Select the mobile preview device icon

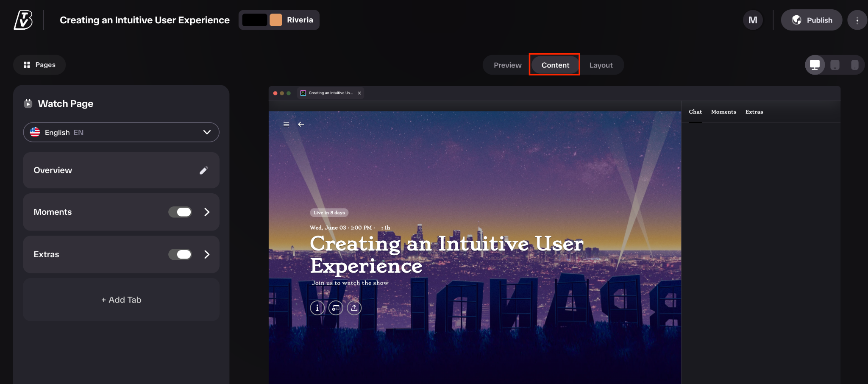[x=855, y=65]
